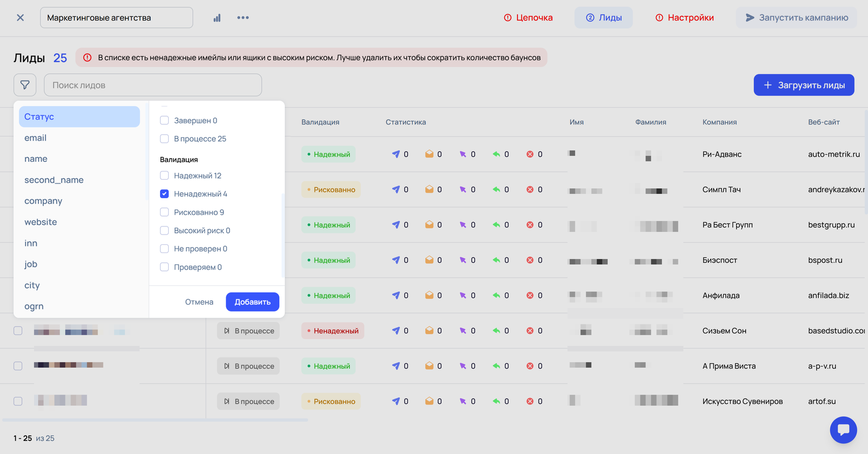Screen dimensions: 868x454
Task: Select the email filter category
Action: tap(35, 138)
